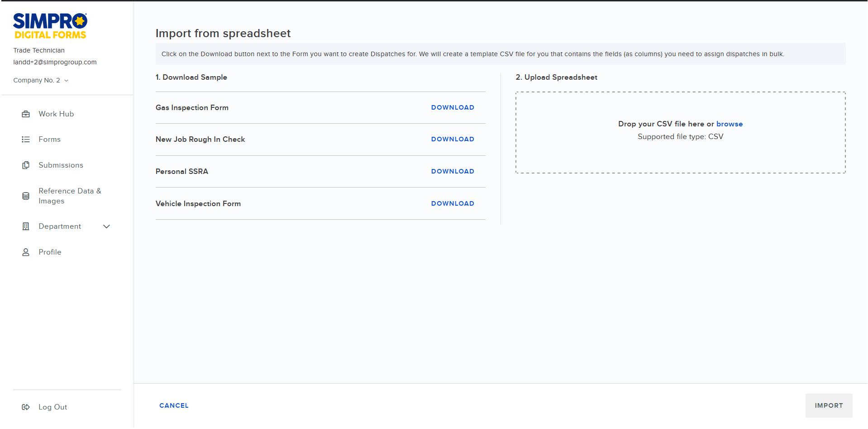
Task: Click the Department building icon
Action: [x=26, y=227]
